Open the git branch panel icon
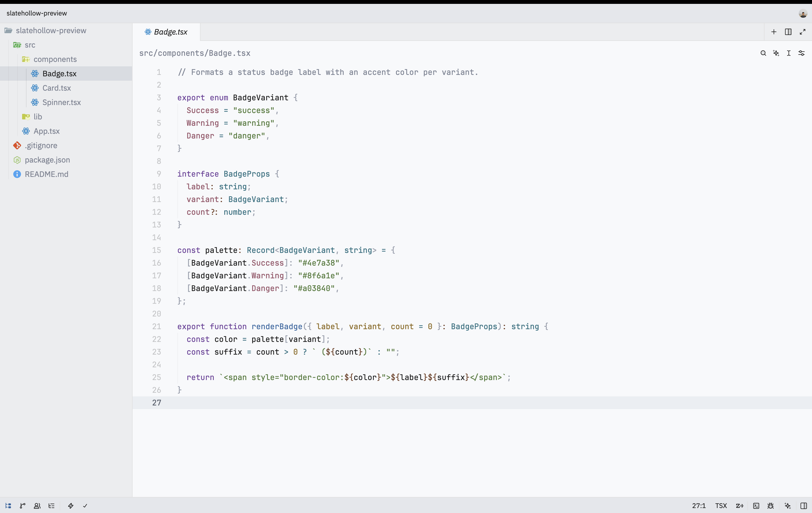 point(23,506)
